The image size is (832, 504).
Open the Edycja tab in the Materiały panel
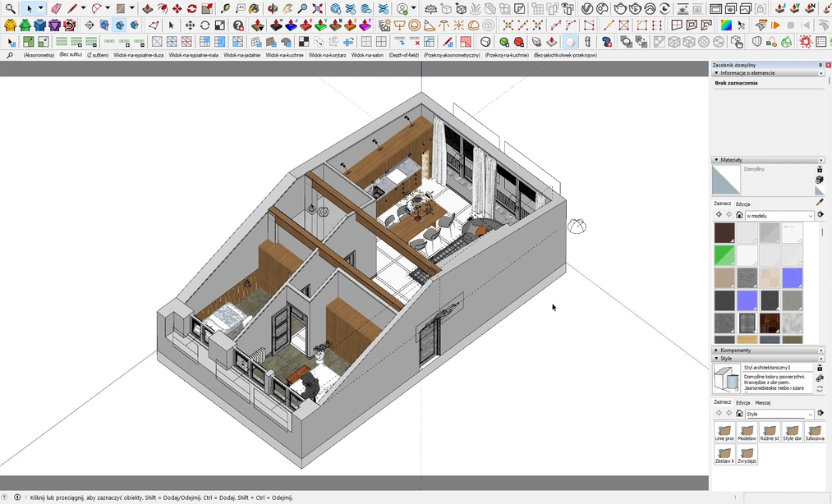coord(743,204)
